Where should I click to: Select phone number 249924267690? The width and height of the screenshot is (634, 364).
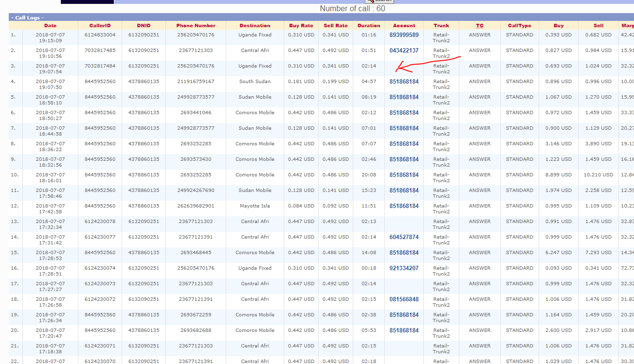[196, 191]
